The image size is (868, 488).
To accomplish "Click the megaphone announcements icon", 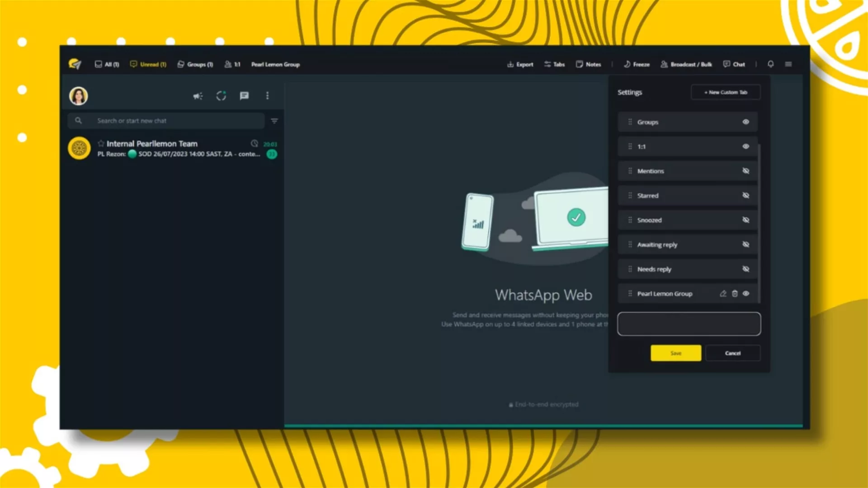I will (198, 96).
